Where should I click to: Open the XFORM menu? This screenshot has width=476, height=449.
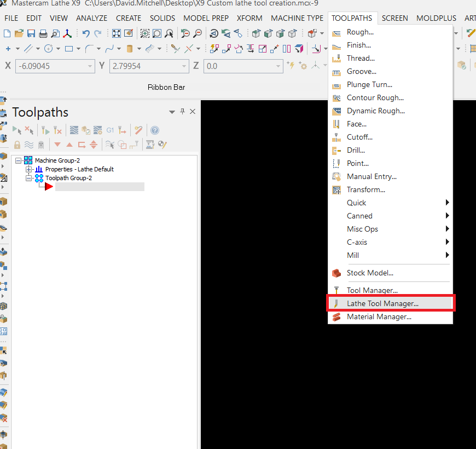click(x=249, y=18)
